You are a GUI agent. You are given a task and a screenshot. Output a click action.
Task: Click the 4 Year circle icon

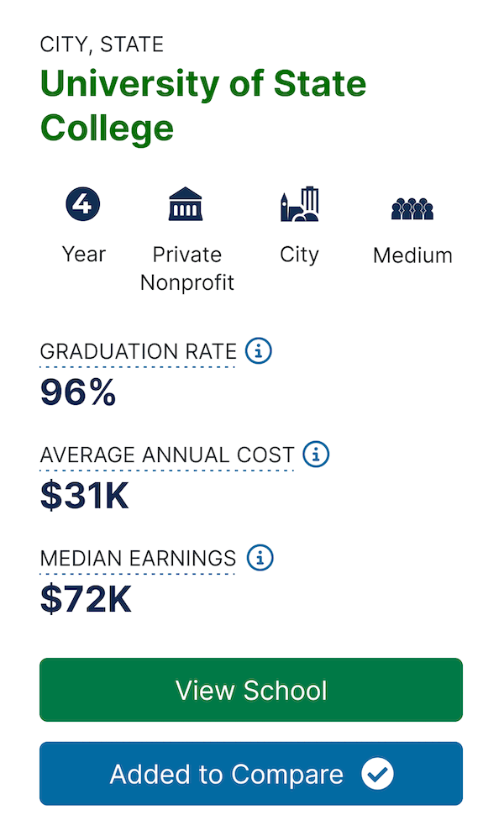click(82, 203)
